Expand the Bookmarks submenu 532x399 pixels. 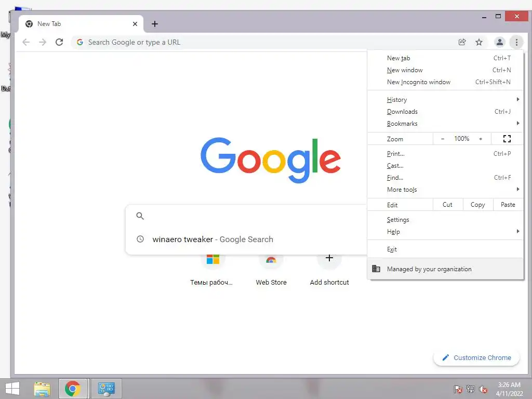click(445, 124)
